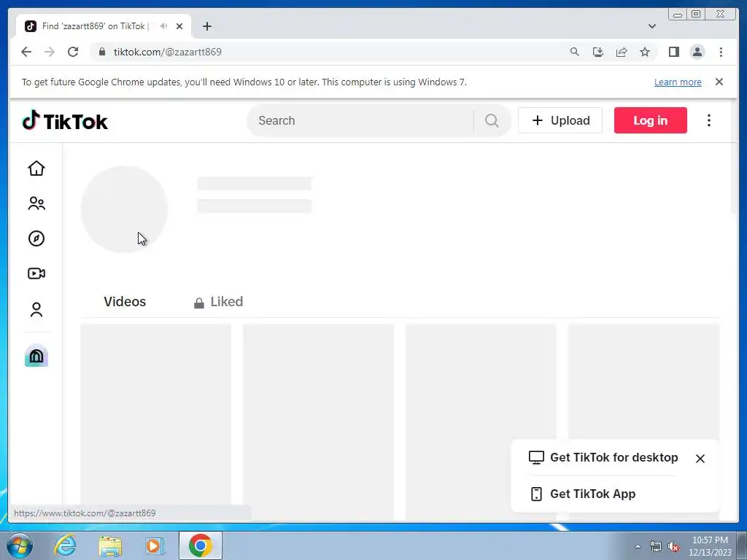Dismiss the Chrome update notification bar
The height and width of the screenshot is (560, 747).
[x=719, y=82]
